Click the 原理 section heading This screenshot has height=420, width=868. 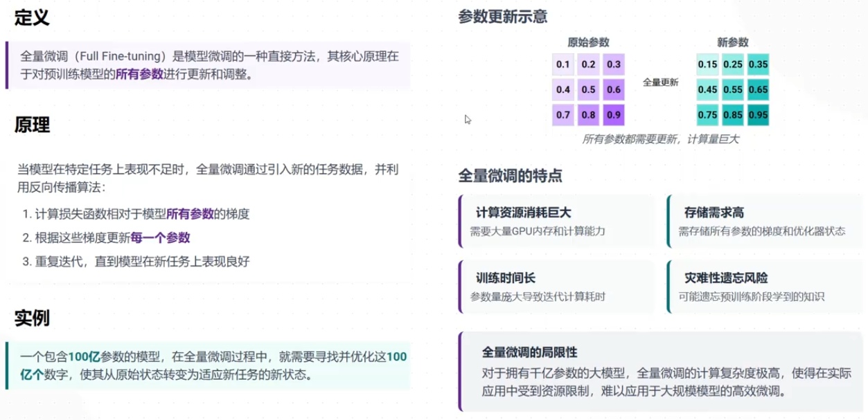point(32,125)
